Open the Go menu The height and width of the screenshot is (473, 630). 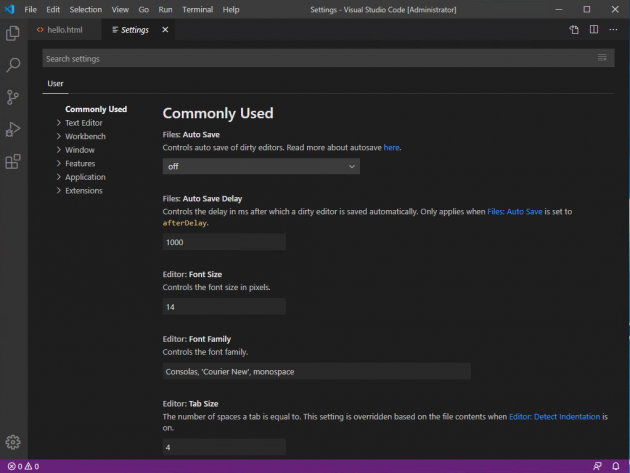click(143, 9)
